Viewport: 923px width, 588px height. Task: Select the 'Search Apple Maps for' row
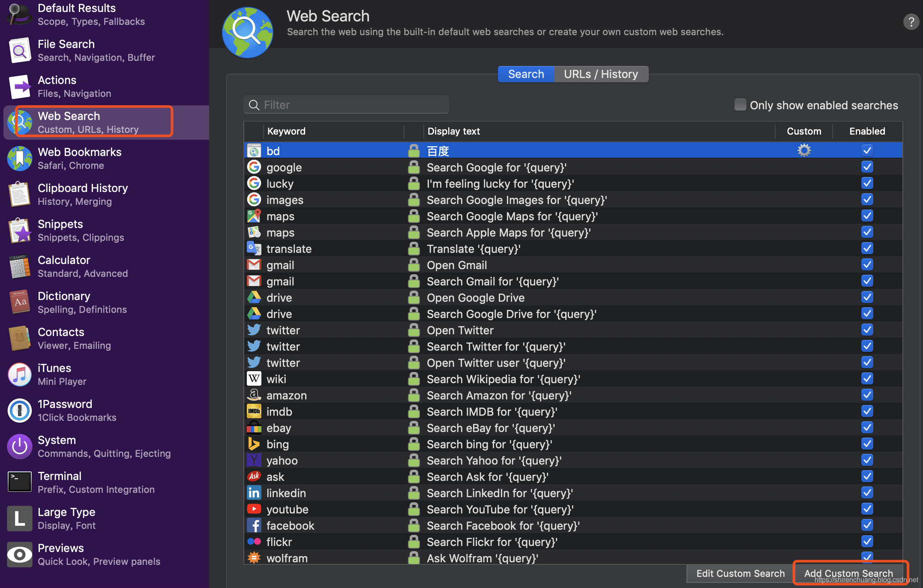[573, 232]
